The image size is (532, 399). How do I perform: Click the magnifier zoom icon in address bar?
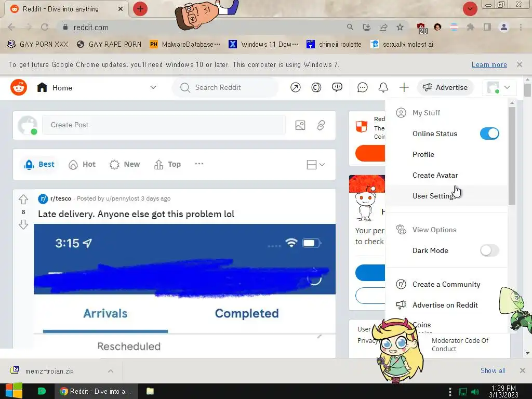click(350, 27)
